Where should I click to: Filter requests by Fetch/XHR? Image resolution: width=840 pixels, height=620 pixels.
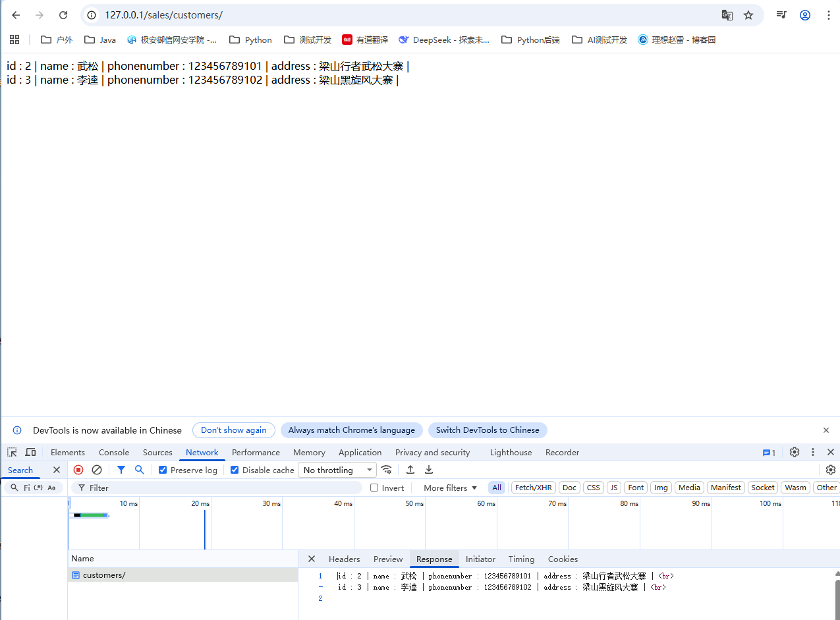pyautogui.click(x=534, y=488)
